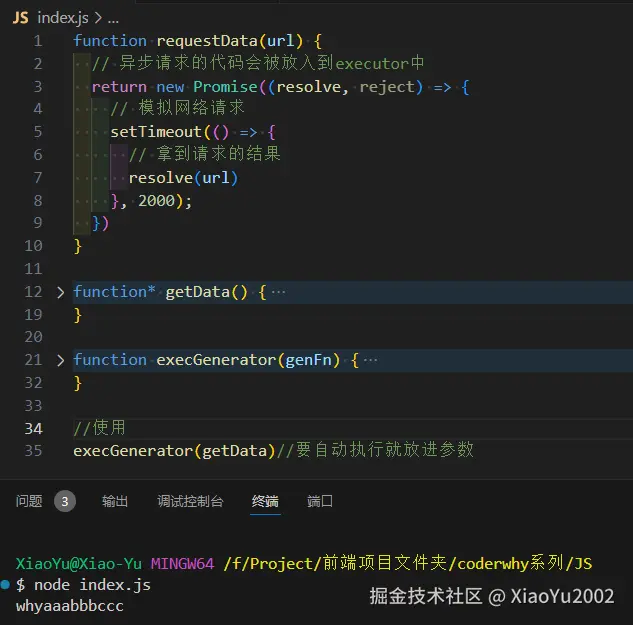The height and width of the screenshot is (625, 633).
Task: Open the 问题 problems panel tab
Action: (29, 501)
